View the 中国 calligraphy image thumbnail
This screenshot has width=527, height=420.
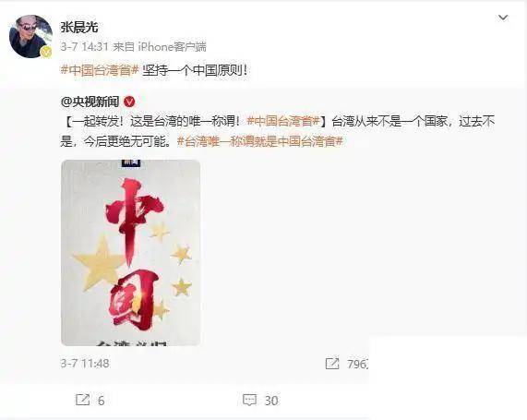(x=131, y=253)
